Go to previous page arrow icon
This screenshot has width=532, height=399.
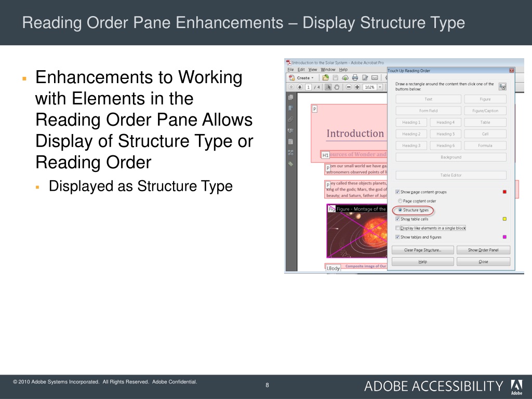(x=291, y=87)
